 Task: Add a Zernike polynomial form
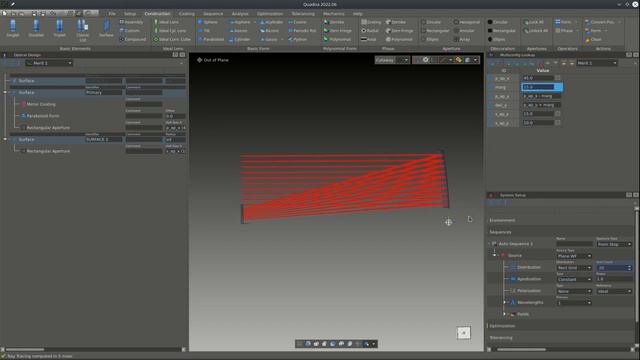tap(334, 22)
